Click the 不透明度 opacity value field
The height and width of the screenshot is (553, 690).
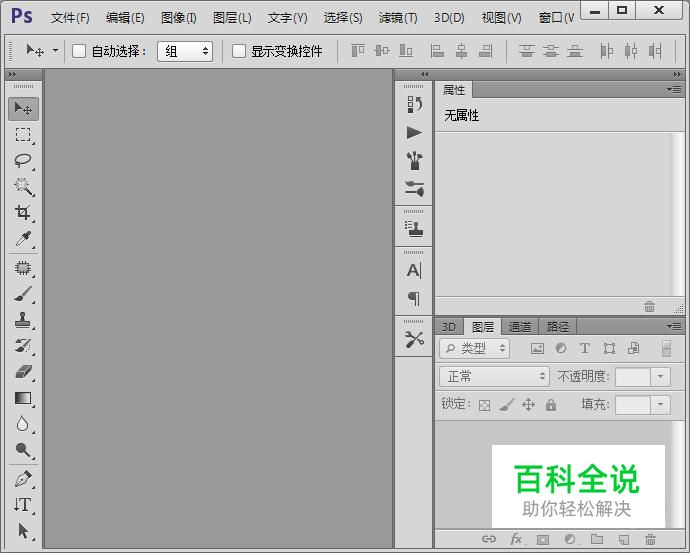tap(633, 377)
